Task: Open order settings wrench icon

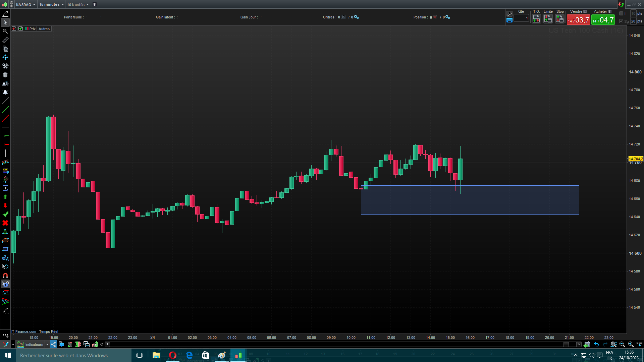Action: click(509, 14)
